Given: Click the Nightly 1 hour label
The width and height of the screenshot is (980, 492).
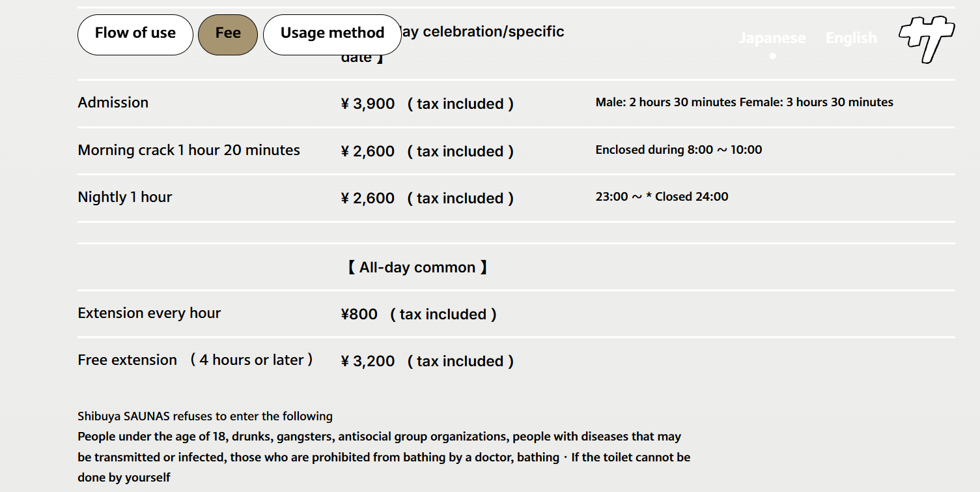Looking at the screenshot, I should coord(125,197).
